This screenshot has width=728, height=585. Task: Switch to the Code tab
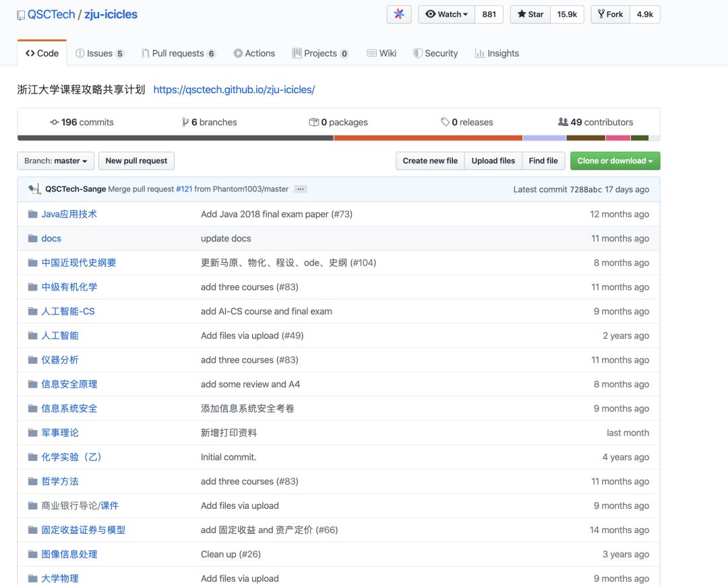[x=42, y=53]
